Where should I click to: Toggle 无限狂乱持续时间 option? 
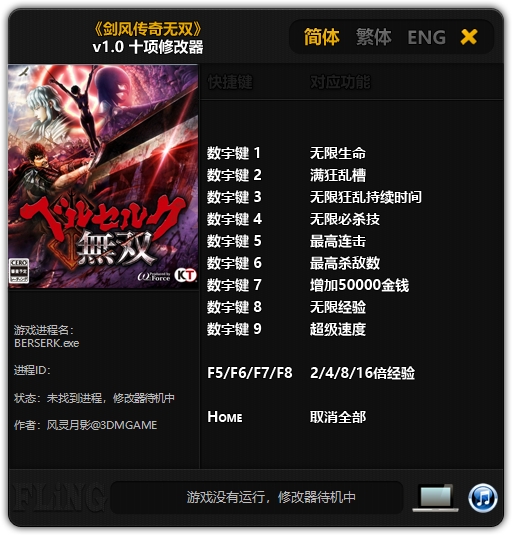[x=366, y=197]
